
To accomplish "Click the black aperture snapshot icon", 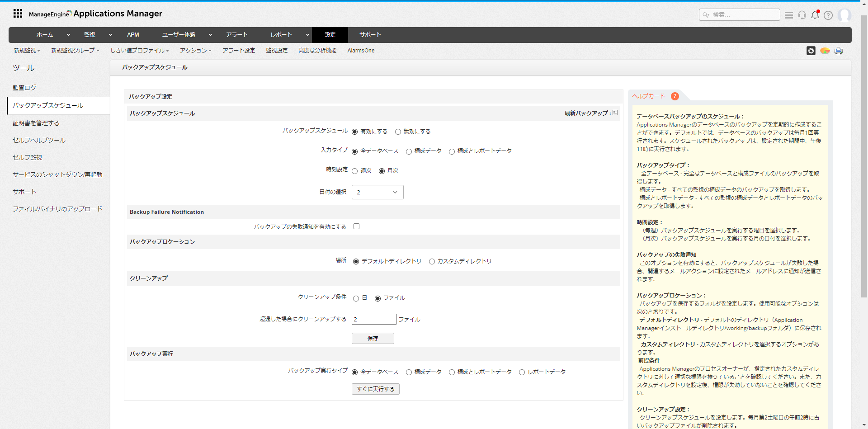I will (x=811, y=51).
